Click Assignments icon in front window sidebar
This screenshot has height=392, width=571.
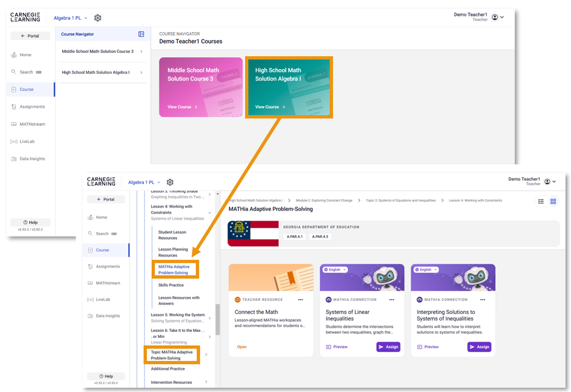point(90,266)
